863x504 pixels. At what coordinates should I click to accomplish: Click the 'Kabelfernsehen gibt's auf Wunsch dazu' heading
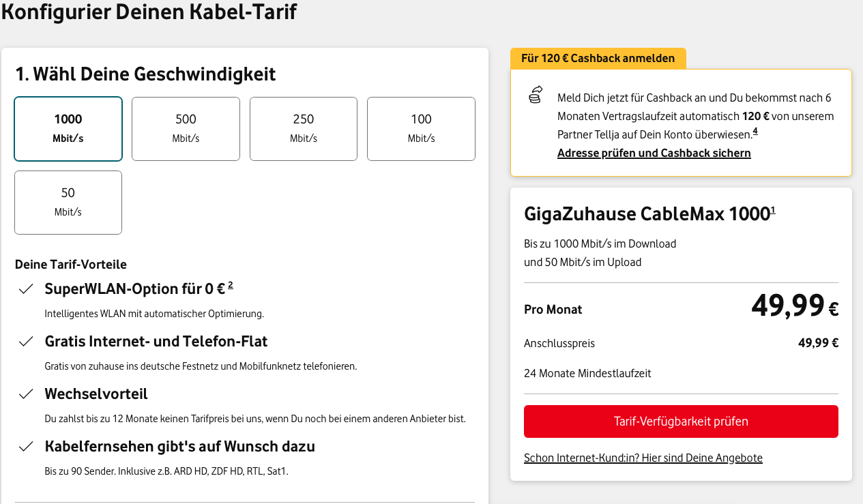pos(179,447)
